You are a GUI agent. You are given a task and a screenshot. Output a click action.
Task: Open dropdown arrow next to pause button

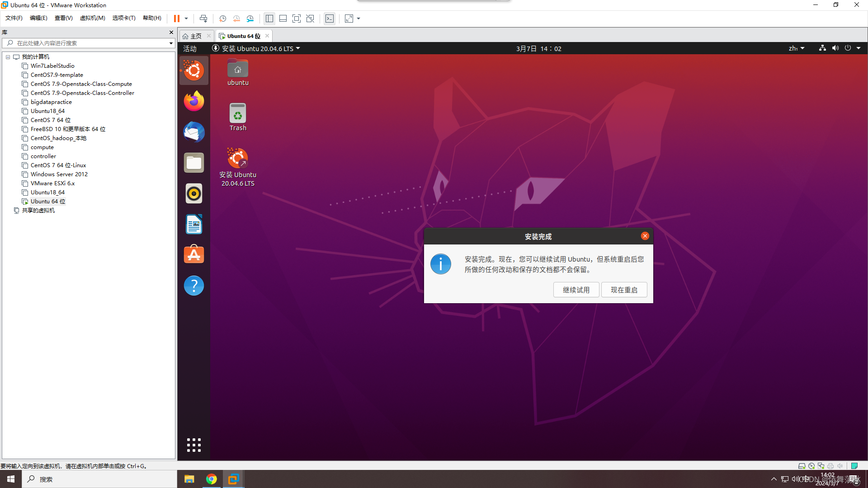click(x=186, y=19)
